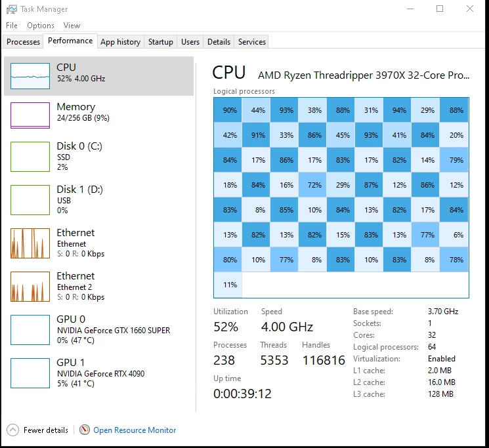The image size is (489, 448).
Task: Click the Virtualization value Enabled
Action: 442,359
